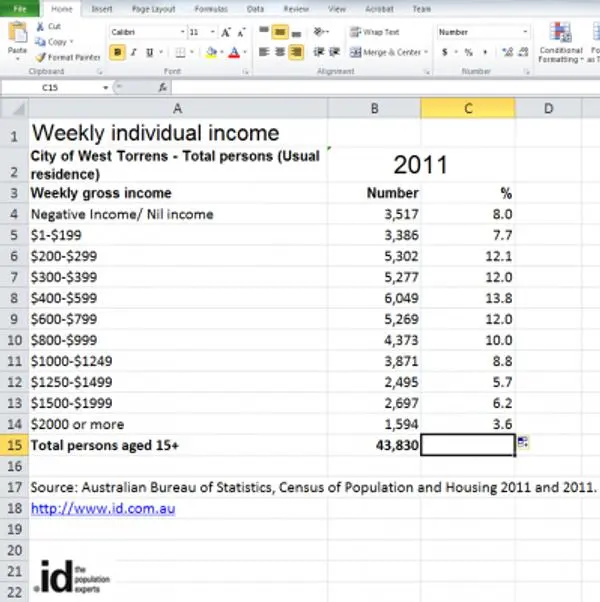Increase font size with Grow Font
Screen dimensions: 600x602
click(226, 32)
